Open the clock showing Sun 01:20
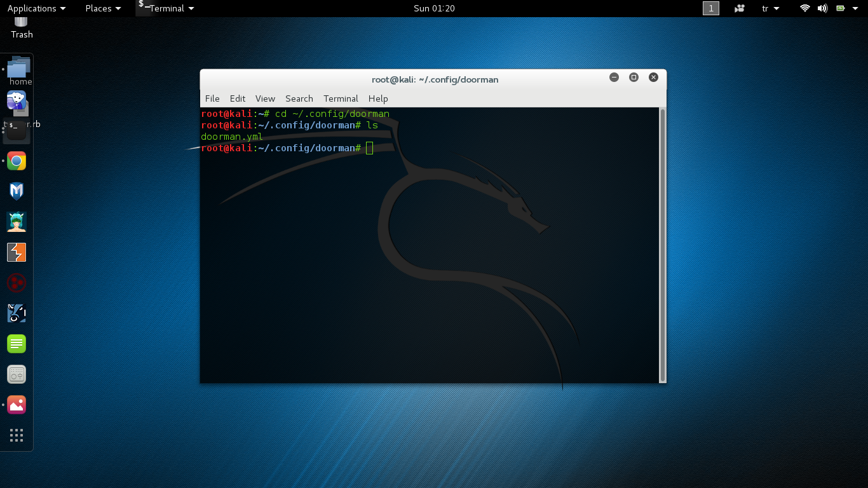 (x=434, y=8)
